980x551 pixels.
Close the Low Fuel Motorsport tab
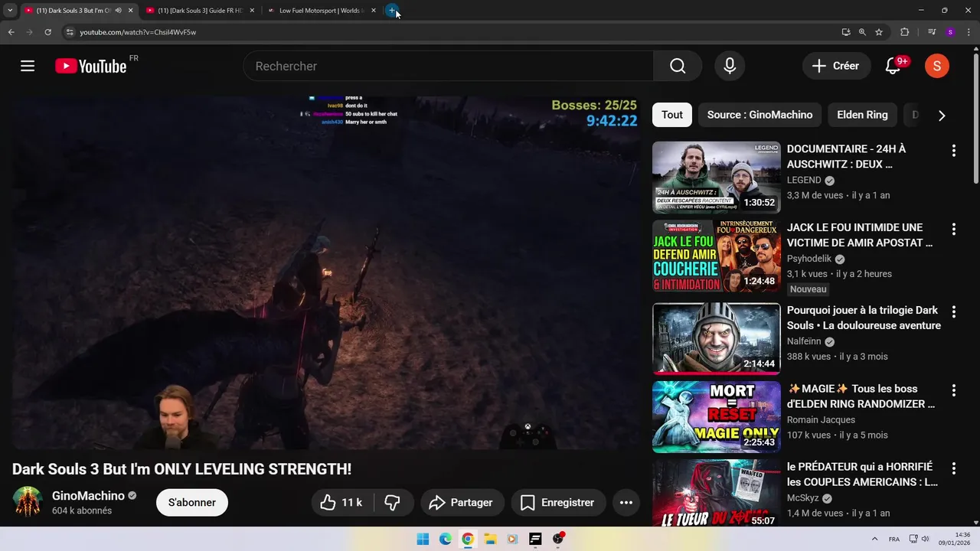pos(374,11)
